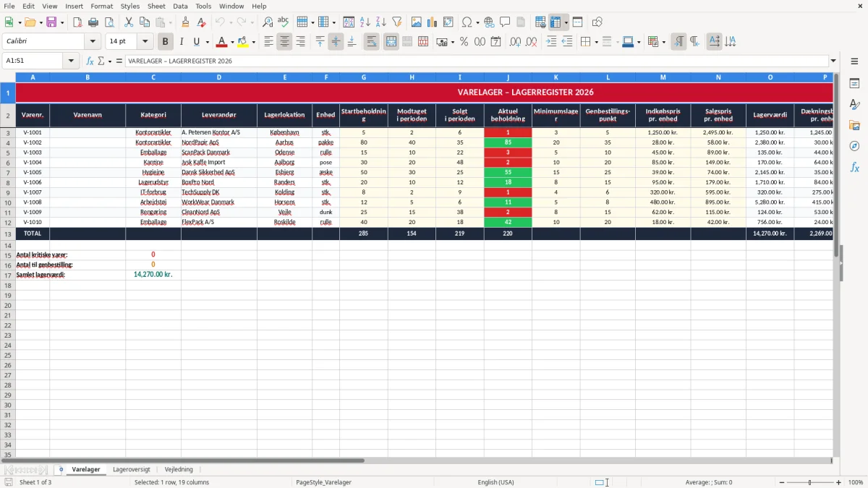Open the Calibri font name dropdown
Screen dimensions: 868x488
tap(93, 42)
